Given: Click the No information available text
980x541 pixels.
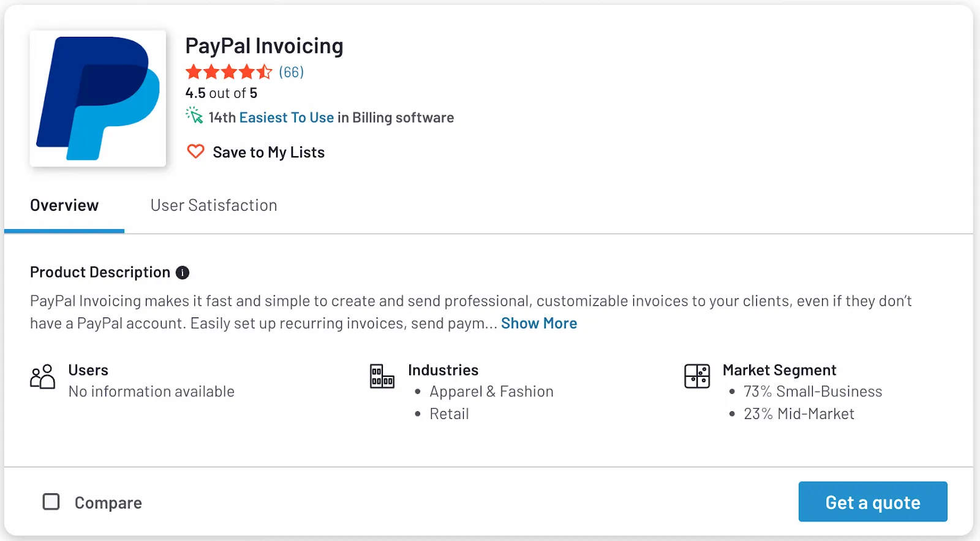Looking at the screenshot, I should [151, 392].
